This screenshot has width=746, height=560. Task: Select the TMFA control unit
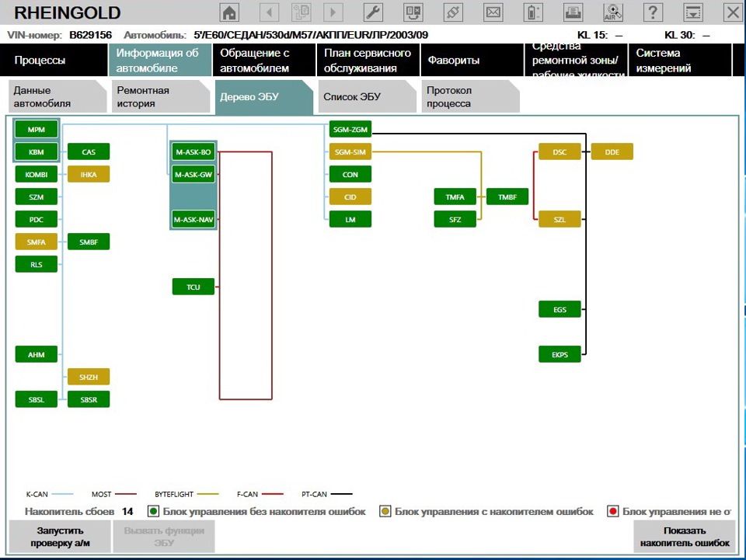pos(455,197)
